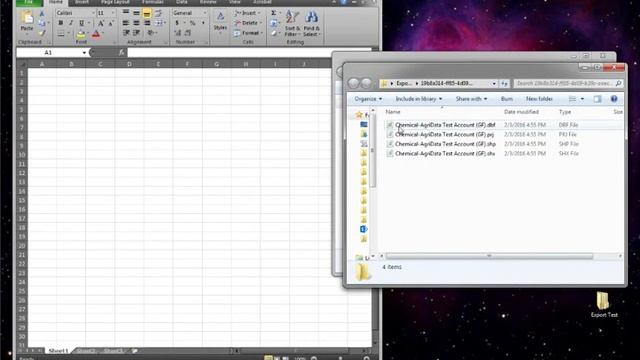The width and height of the screenshot is (640, 360).
Task: Click the Explorer search box
Action: pos(568,83)
